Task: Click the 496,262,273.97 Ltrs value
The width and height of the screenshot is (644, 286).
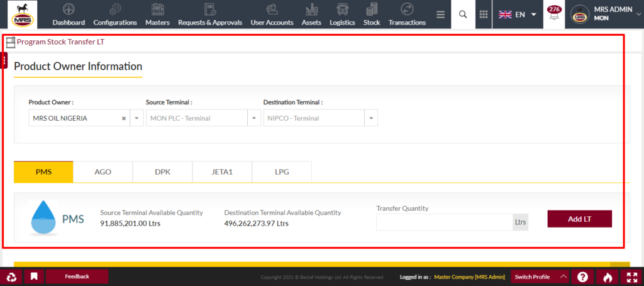Action: [x=257, y=224]
